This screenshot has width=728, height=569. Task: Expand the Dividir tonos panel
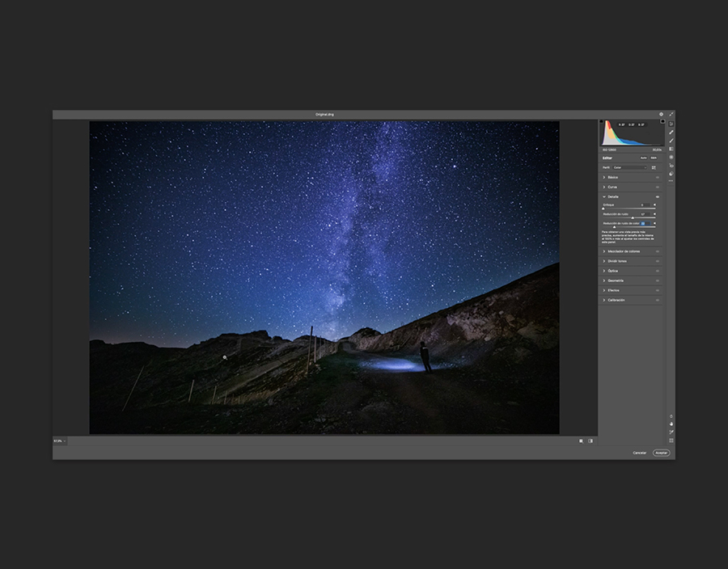[604, 261]
